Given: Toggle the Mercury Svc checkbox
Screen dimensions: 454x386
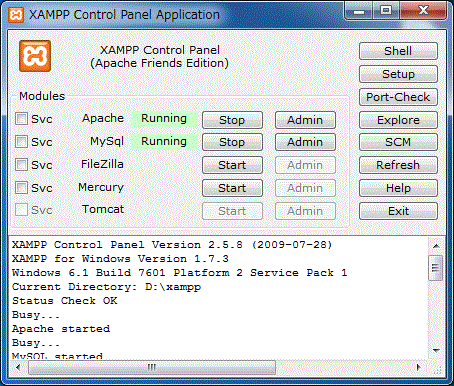Looking at the screenshot, I should 21,188.
